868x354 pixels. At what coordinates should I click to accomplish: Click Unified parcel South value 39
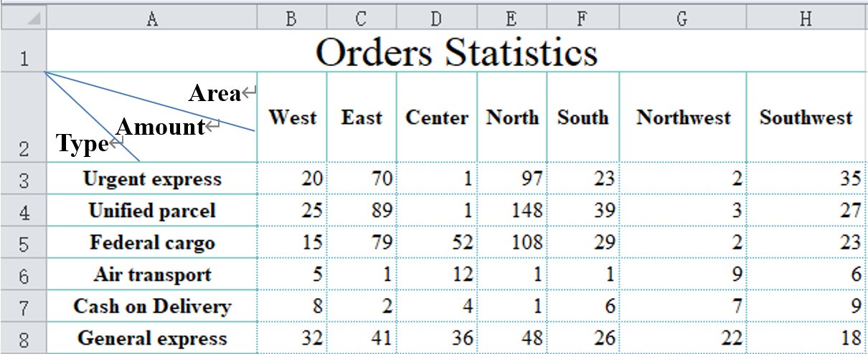coord(582,211)
